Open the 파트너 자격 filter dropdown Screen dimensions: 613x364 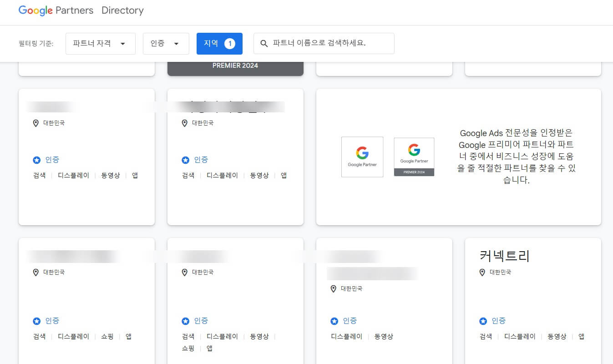point(101,44)
